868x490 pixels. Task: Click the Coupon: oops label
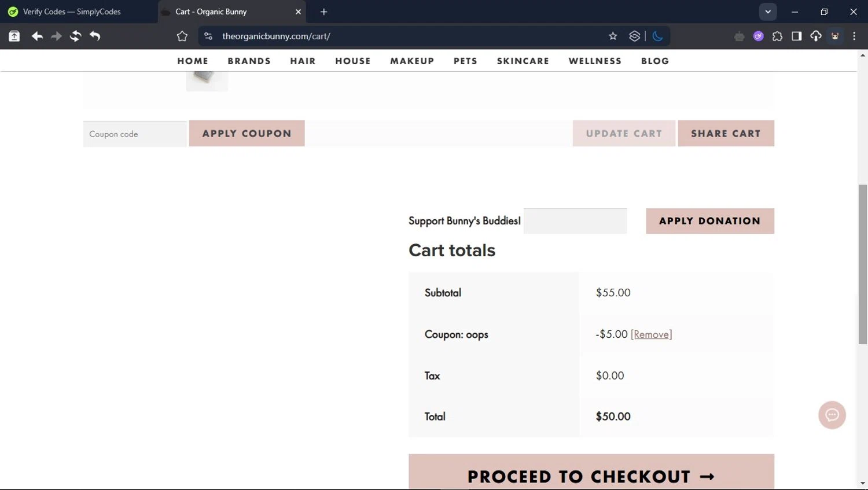pos(457,334)
